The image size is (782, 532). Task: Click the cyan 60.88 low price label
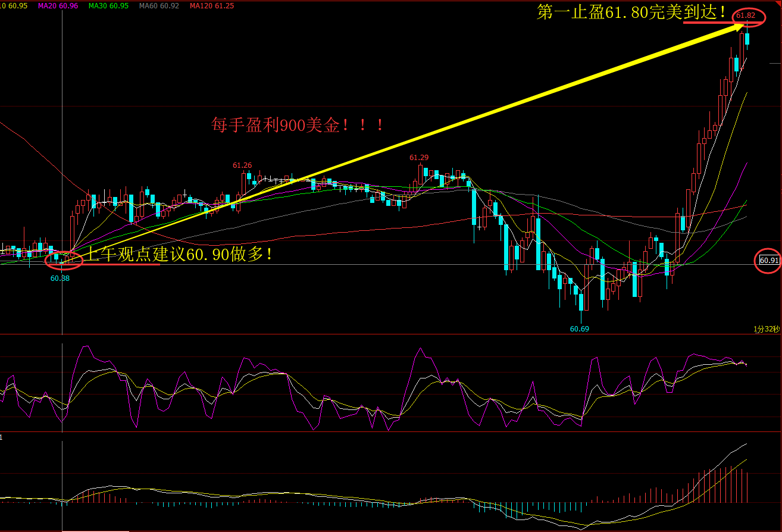pos(60,278)
